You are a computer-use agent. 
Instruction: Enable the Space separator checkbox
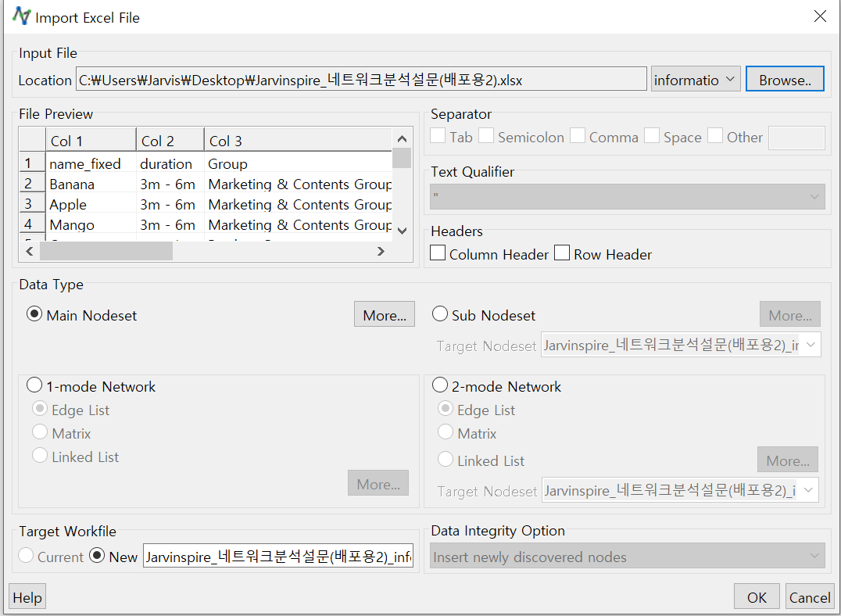coord(652,136)
